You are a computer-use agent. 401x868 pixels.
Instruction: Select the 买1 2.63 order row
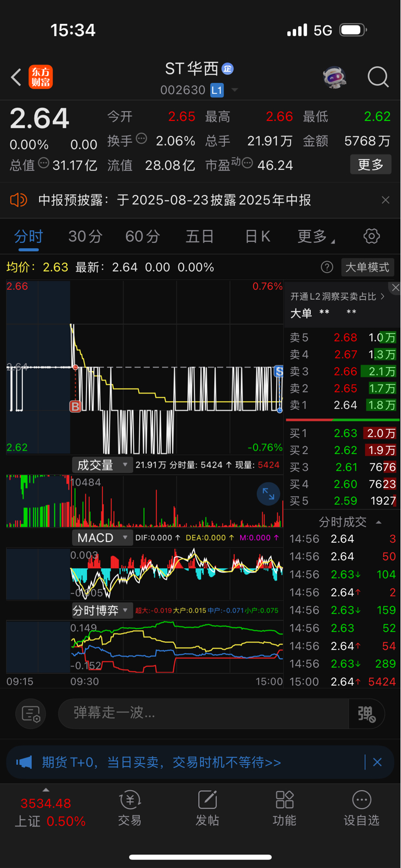point(343,433)
